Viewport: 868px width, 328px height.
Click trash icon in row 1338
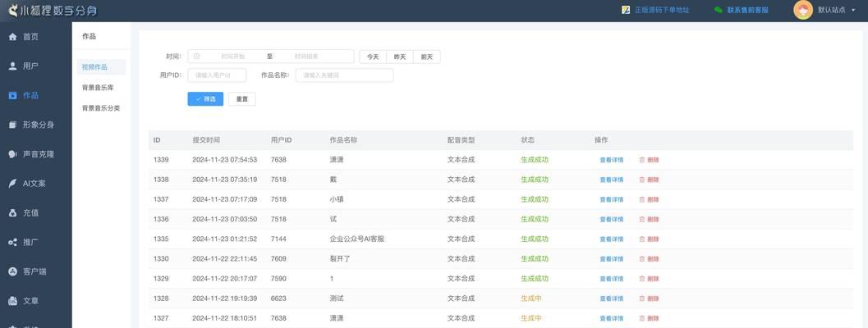tap(642, 180)
